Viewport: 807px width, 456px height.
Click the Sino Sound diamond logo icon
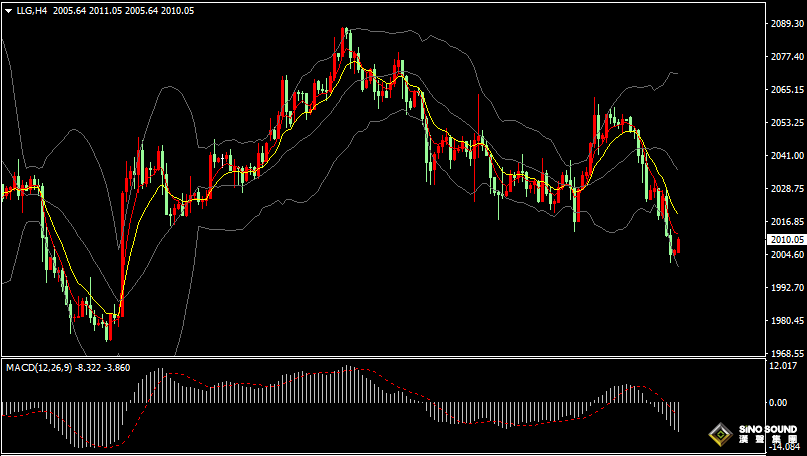click(x=719, y=435)
